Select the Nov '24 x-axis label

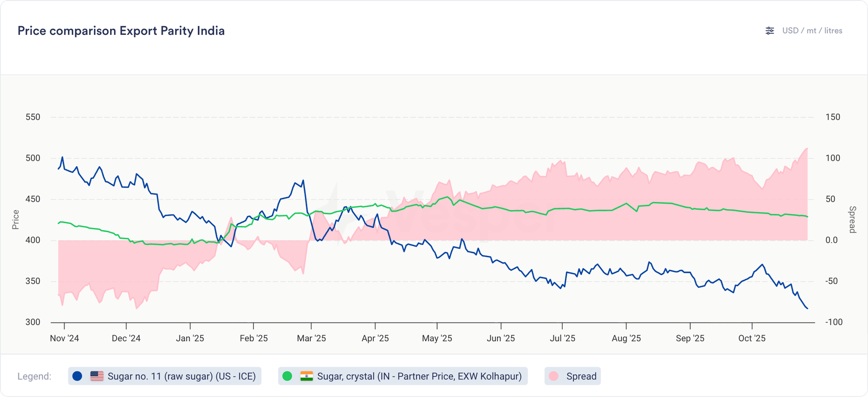point(65,338)
